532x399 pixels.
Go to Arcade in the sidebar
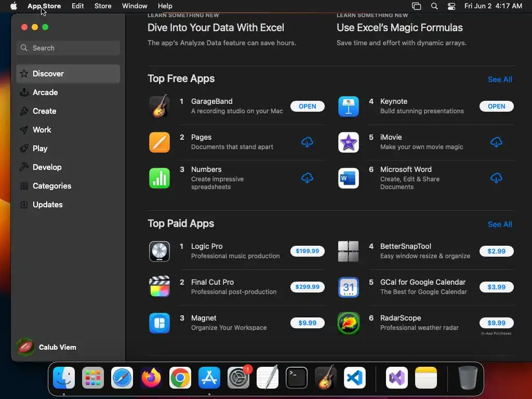click(x=68, y=92)
